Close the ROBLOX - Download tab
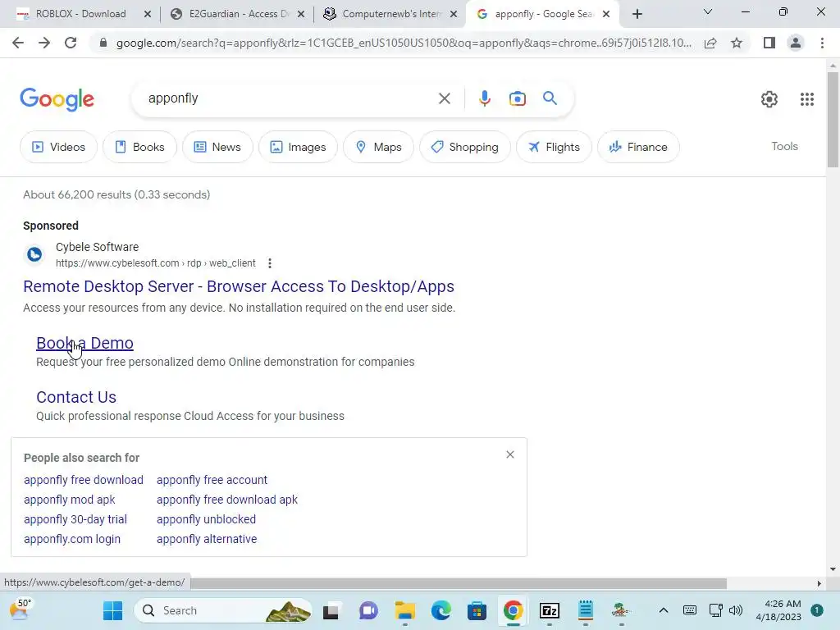The height and width of the screenshot is (630, 840). [x=148, y=14]
